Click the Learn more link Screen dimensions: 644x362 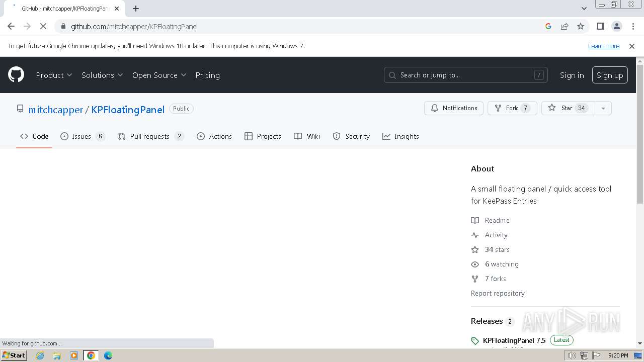click(x=604, y=46)
